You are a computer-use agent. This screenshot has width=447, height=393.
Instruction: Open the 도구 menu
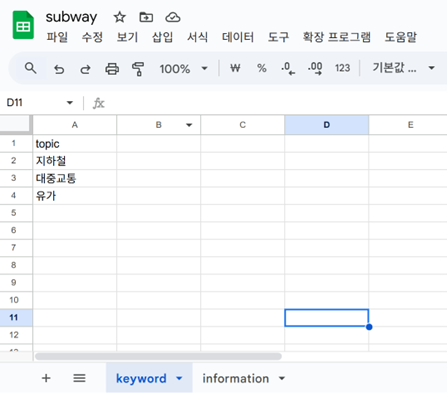click(278, 37)
